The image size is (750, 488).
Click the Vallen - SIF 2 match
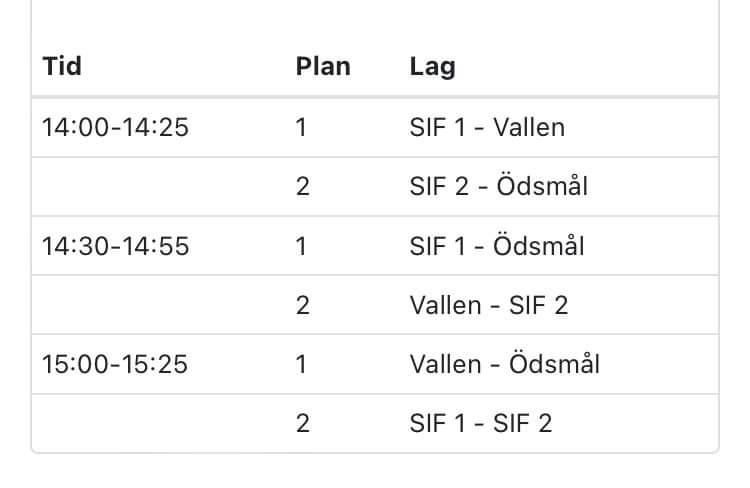489,305
